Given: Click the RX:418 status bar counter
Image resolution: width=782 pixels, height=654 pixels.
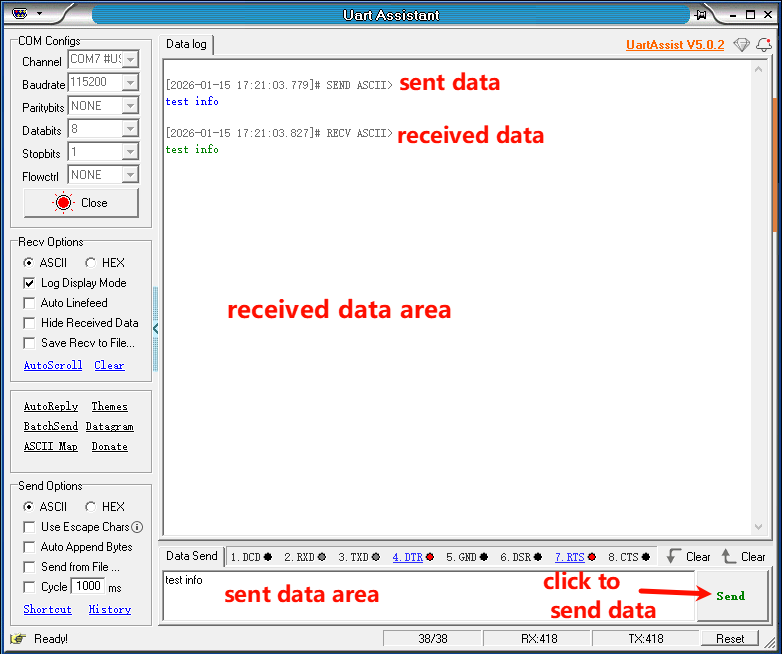Looking at the screenshot, I should (539, 639).
